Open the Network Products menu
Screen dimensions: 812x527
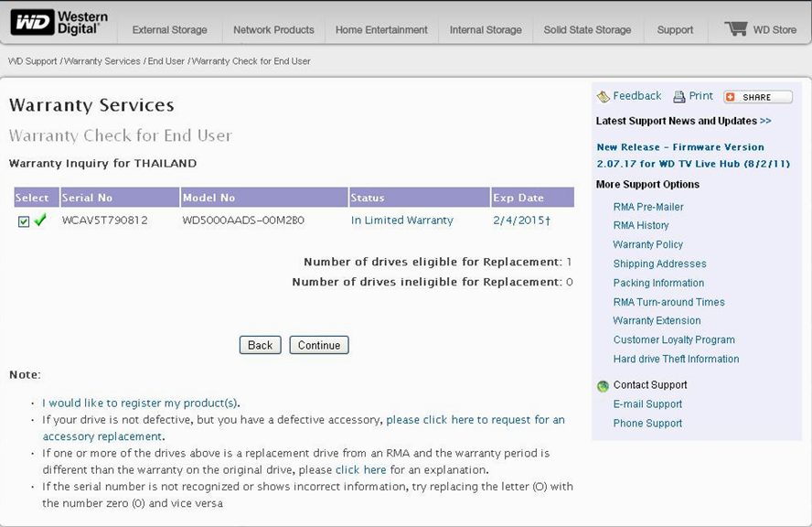click(x=273, y=30)
